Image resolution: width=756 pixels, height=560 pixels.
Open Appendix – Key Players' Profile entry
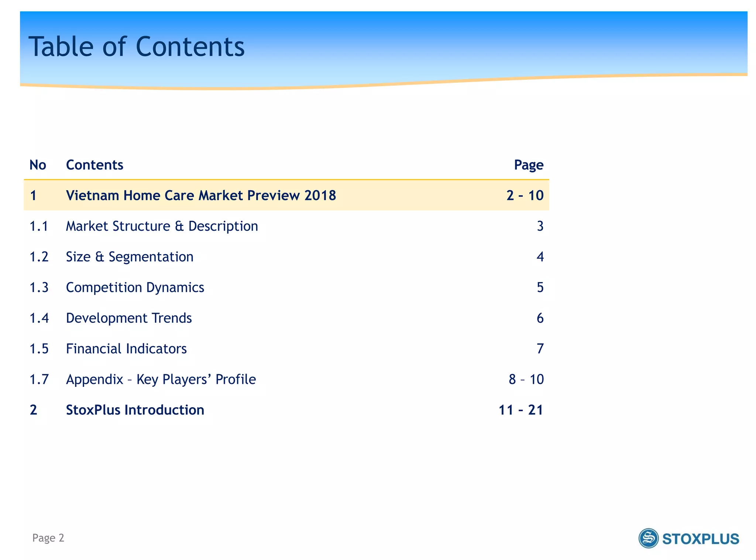161,379
